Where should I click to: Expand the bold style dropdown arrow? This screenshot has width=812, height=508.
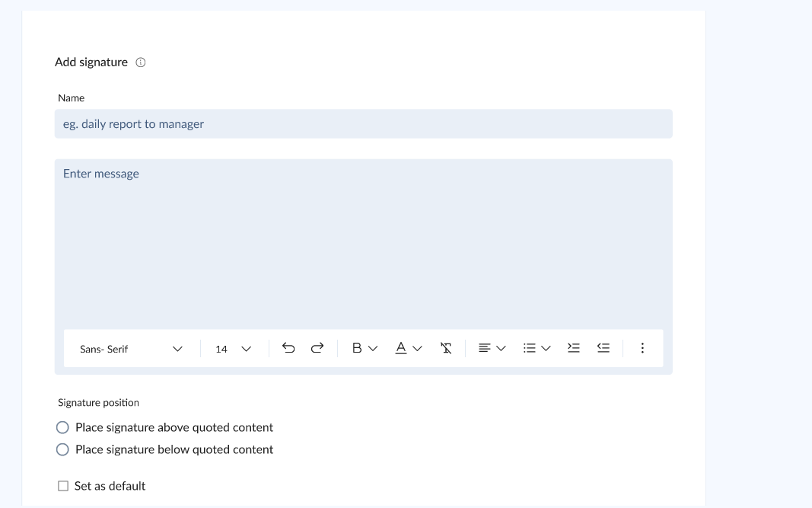point(373,349)
